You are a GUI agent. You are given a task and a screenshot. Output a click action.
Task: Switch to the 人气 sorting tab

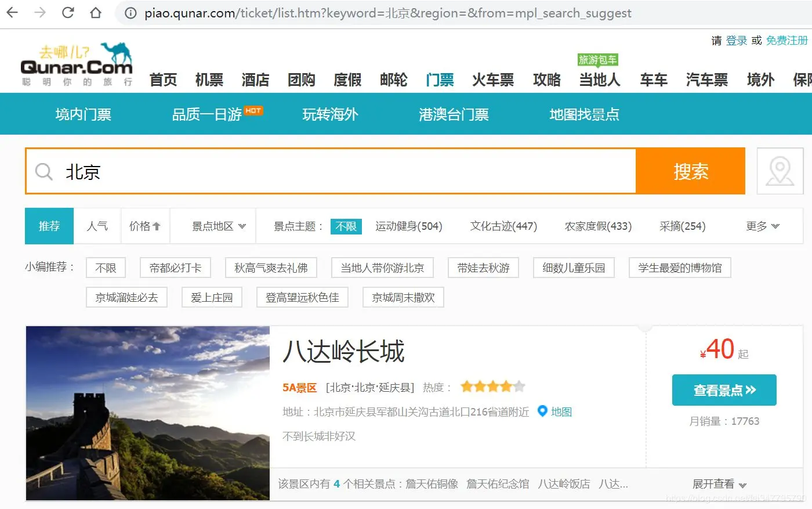[97, 226]
